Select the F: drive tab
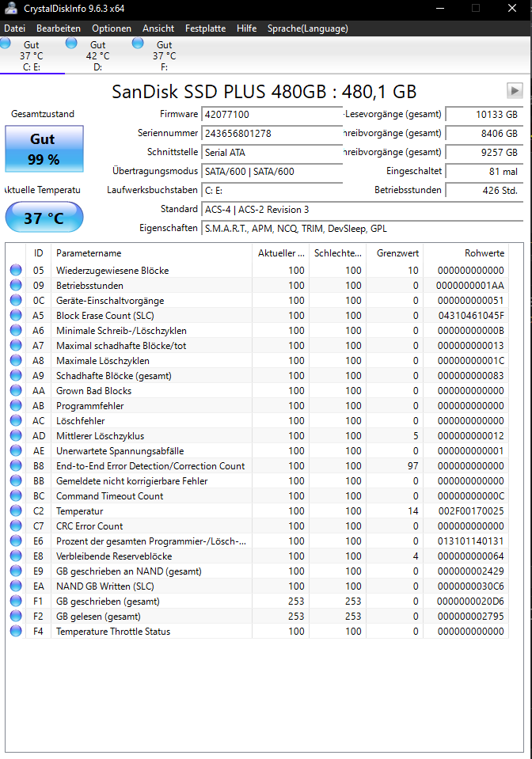The width and height of the screenshot is (532, 759). [164, 55]
